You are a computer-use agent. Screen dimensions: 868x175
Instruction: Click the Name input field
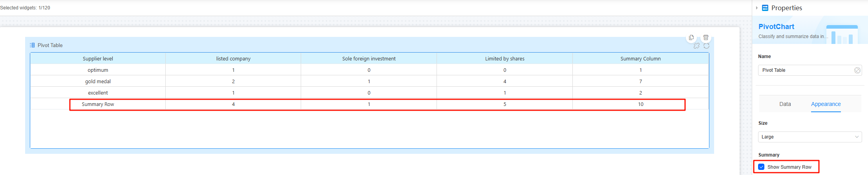coord(806,70)
